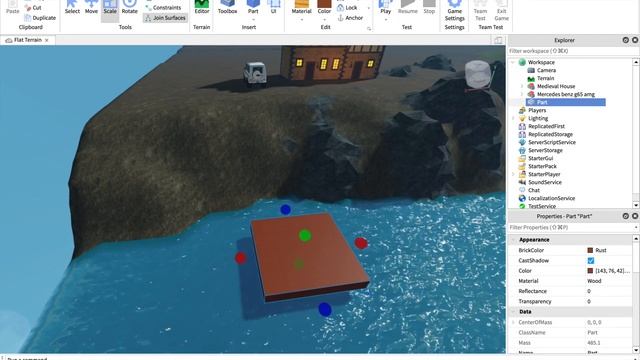The image size is (640, 360).
Task: Open the Lock dropdown arrow
Action: click(369, 8)
